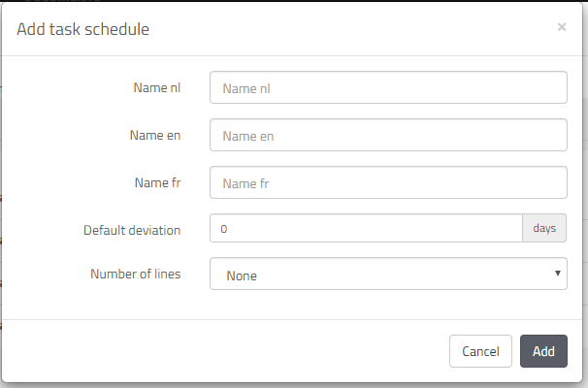Click the Default deviation label
Viewport: 588px width, 388px height.
(x=132, y=230)
